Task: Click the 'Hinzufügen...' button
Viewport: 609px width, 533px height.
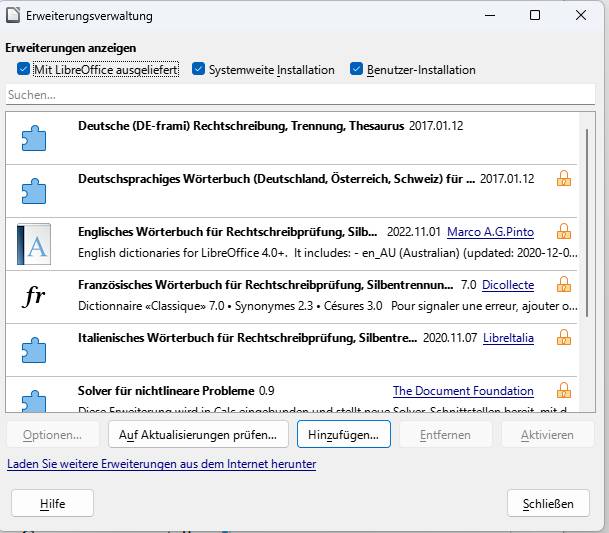Action: [344, 435]
